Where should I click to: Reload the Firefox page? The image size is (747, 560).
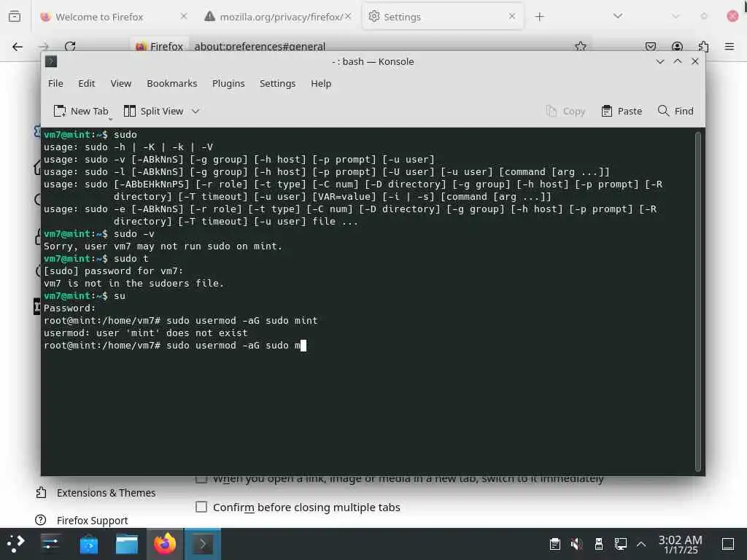click(x=70, y=46)
